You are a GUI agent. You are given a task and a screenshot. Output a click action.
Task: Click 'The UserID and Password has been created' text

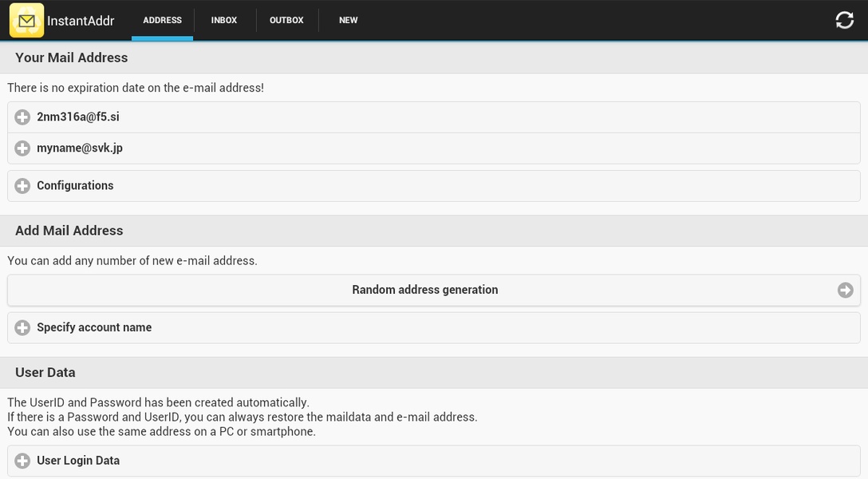coord(158,402)
